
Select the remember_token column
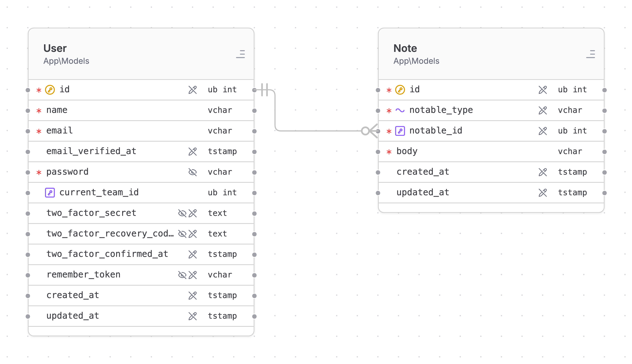[x=141, y=275]
